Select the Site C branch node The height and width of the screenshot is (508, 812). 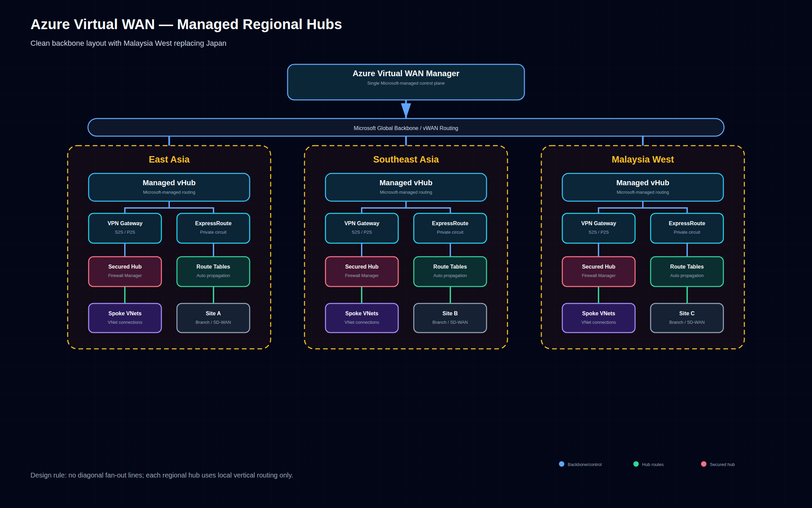tap(687, 318)
